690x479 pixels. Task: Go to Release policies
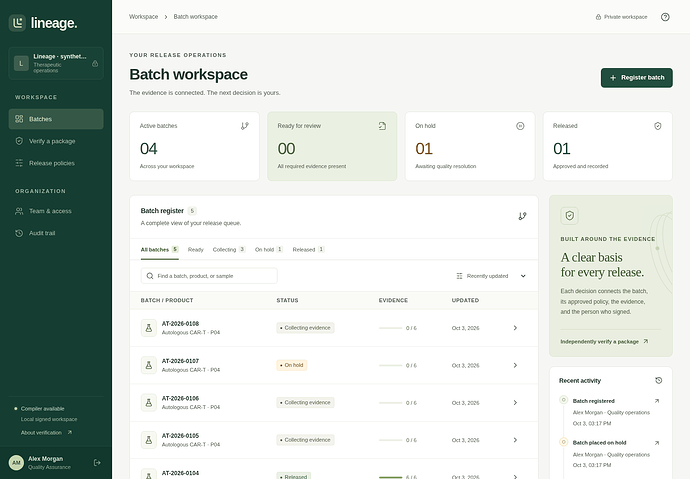point(56,163)
